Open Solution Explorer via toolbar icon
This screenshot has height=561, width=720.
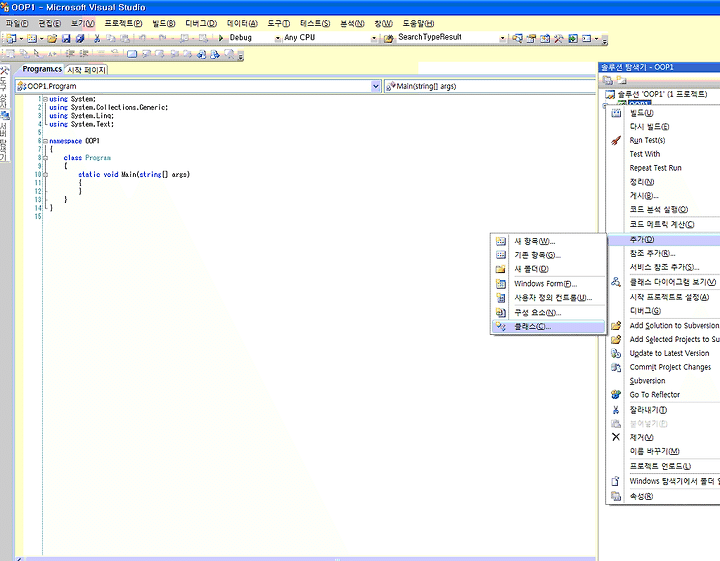pos(518,39)
